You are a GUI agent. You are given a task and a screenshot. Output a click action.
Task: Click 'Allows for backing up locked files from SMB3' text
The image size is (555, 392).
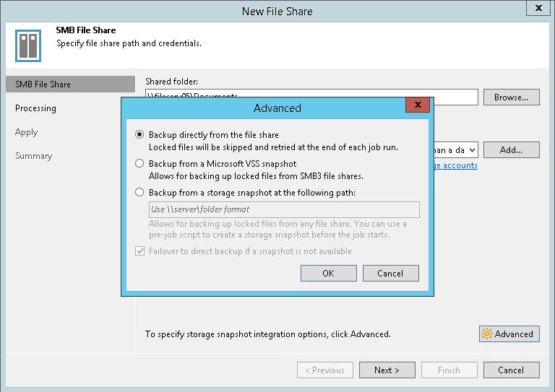tap(256, 176)
